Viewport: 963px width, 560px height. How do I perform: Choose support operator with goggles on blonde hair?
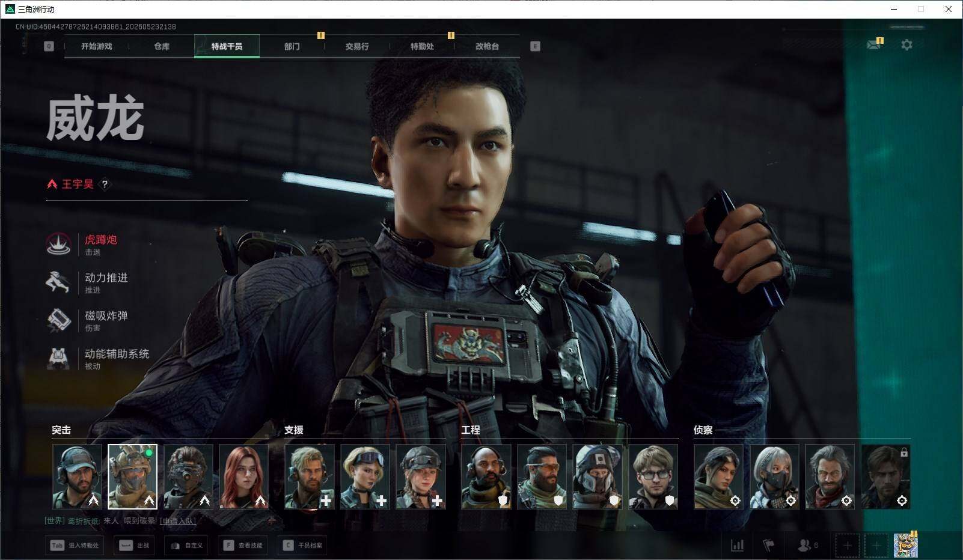click(x=365, y=476)
